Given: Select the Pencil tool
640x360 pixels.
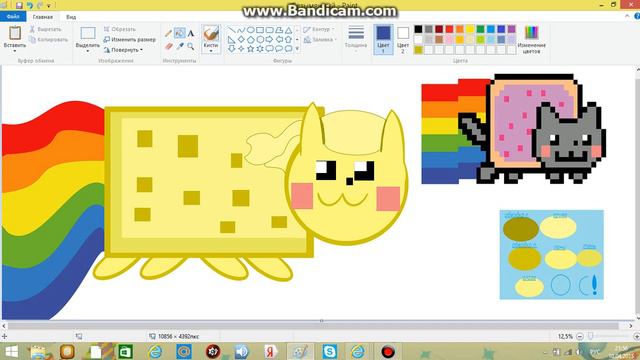Looking at the screenshot, I should [x=168, y=33].
